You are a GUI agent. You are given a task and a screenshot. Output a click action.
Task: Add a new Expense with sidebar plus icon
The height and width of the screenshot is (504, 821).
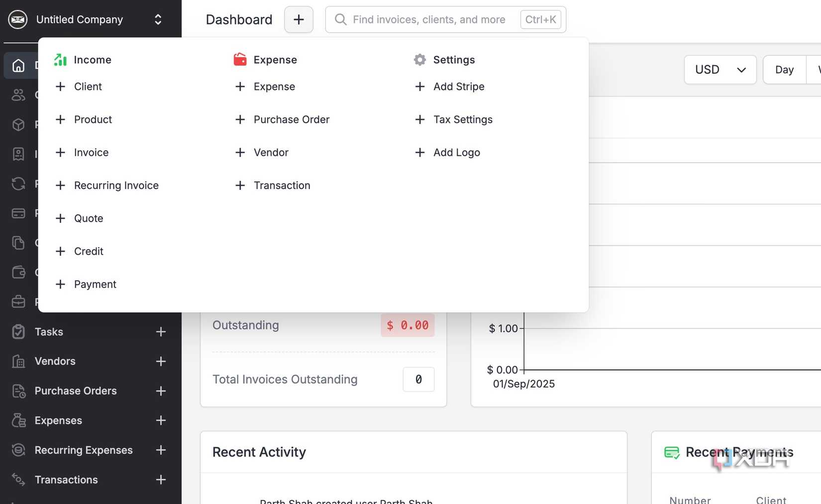pos(161,420)
